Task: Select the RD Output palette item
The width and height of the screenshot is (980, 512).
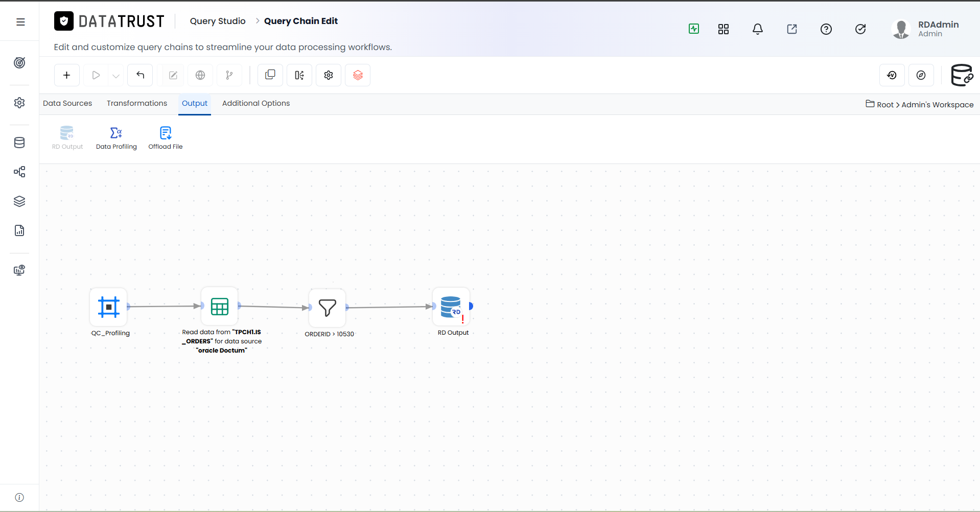Action: (x=67, y=138)
